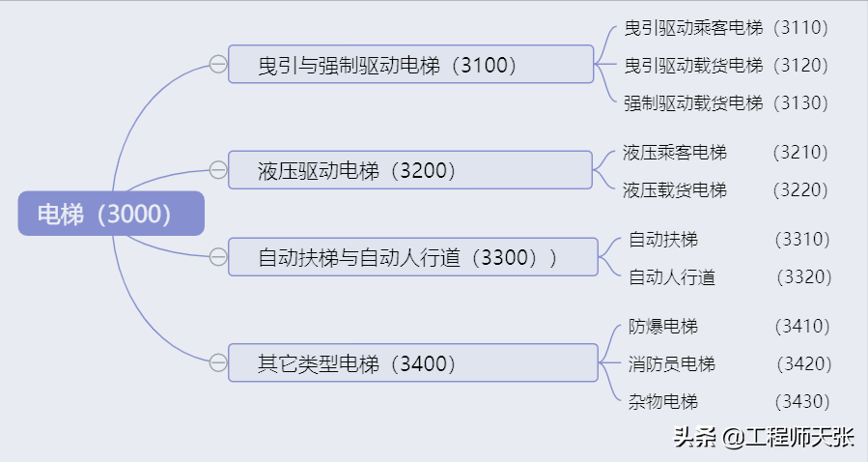This screenshot has height=462, width=868.
Task: Click the 强制驱动载货电梯 (3130) leaf
Action: coord(726,102)
